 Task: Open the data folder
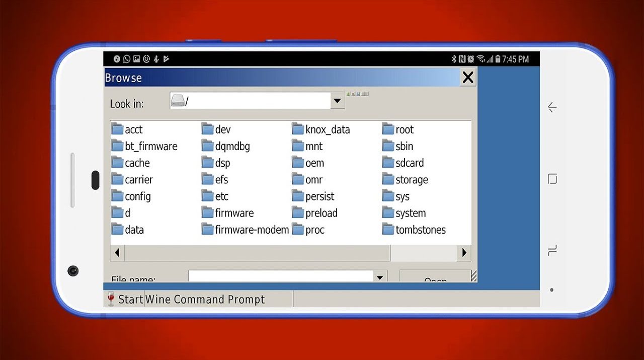(134, 230)
